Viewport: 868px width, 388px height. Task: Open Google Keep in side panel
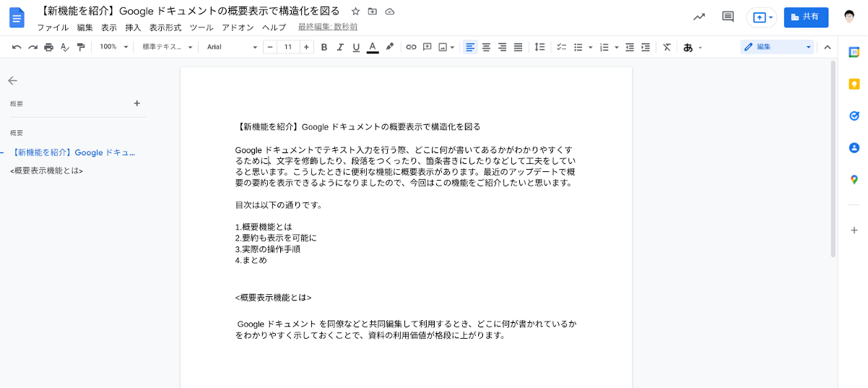[x=854, y=84]
